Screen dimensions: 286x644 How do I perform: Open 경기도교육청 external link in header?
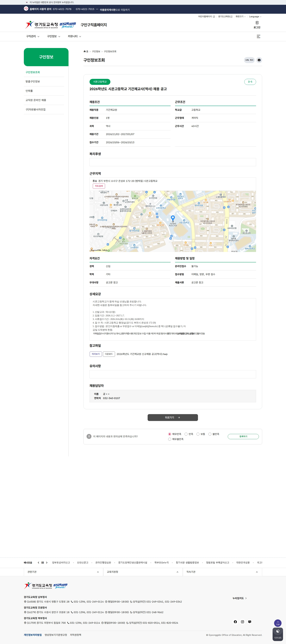pyautogui.click(x=225, y=17)
